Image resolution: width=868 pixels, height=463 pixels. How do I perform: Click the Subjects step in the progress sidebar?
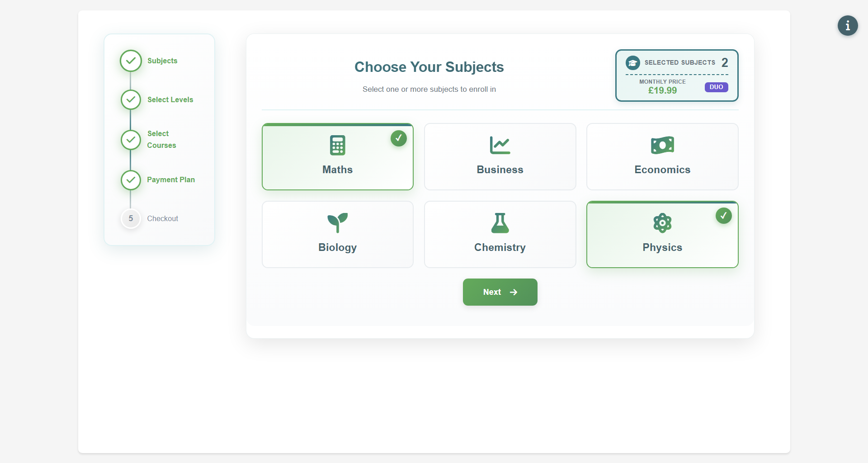(x=130, y=61)
